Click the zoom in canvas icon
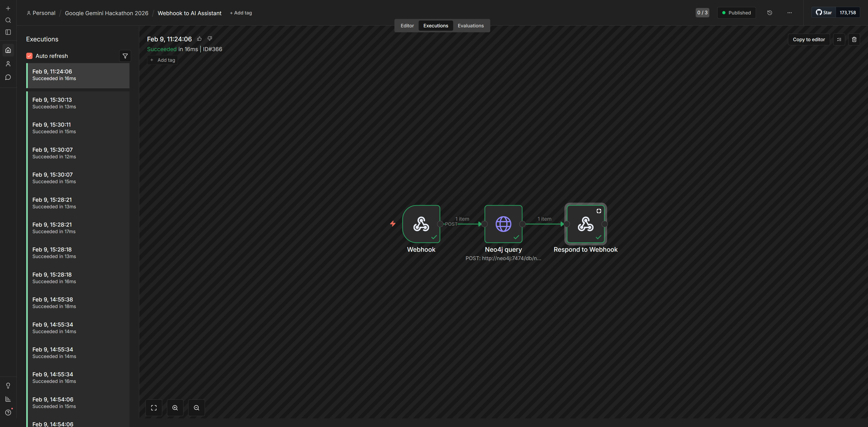The image size is (868, 427). point(175,408)
